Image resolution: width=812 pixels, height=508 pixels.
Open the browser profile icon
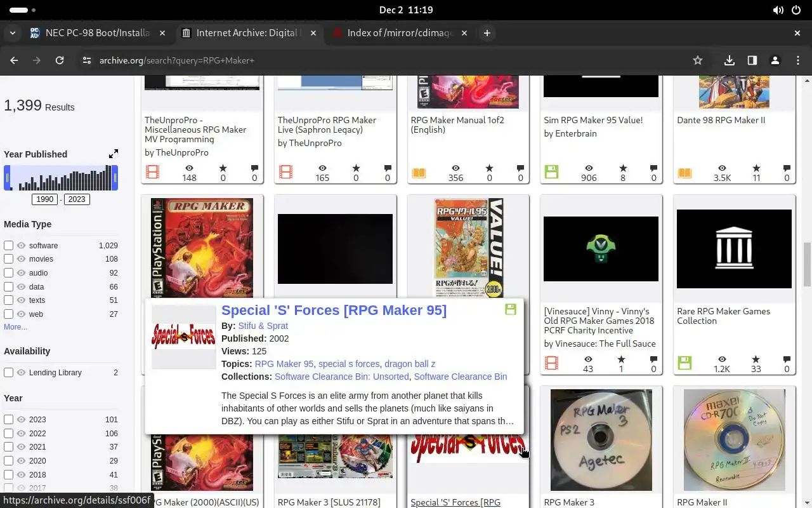pos(775,60)
